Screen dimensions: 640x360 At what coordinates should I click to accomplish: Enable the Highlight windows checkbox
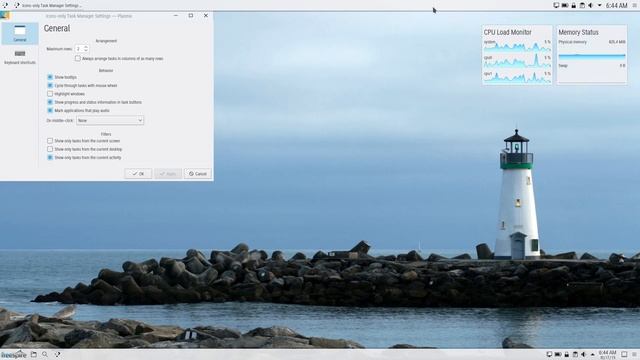50,94
